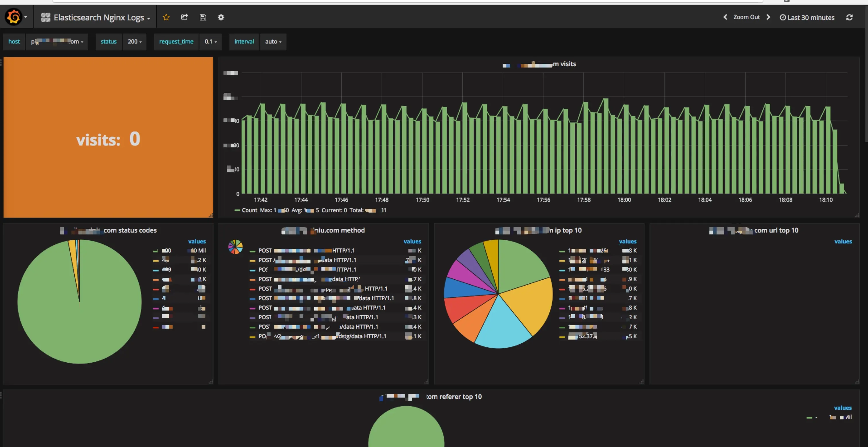Image resolution: width=868 pixels, height=447 pixels.
Task: Toggle first series in status codes legend
Action: tap(166, 250)
